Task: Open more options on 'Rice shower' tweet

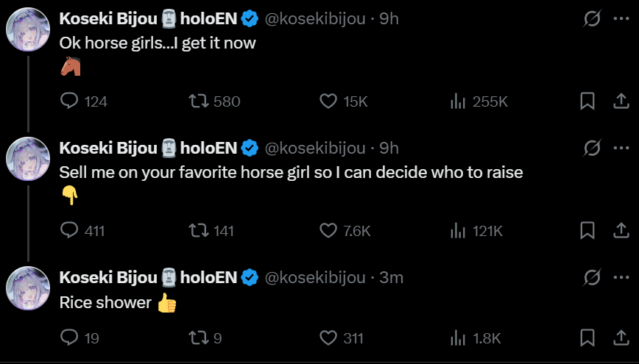Action: pyautogui.click(x=620, y=277)
